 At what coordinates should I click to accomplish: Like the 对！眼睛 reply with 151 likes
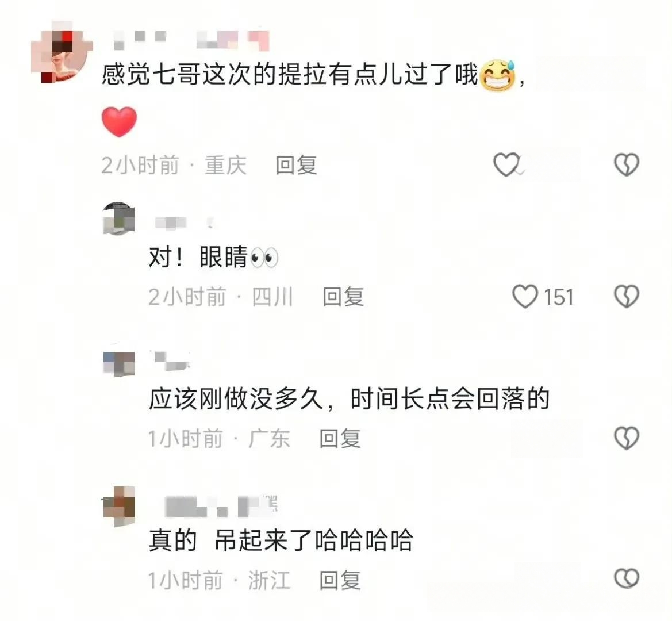click(525, 297)
